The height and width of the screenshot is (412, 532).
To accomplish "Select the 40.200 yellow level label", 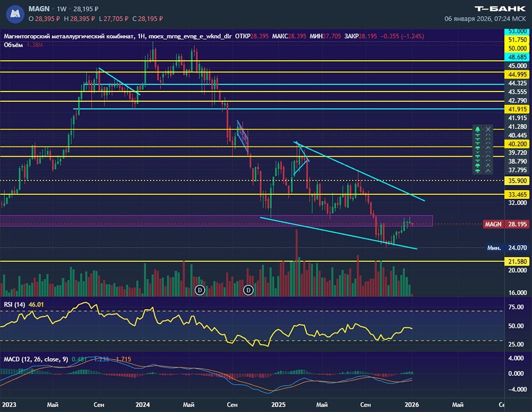I will [x=518, y=144].
